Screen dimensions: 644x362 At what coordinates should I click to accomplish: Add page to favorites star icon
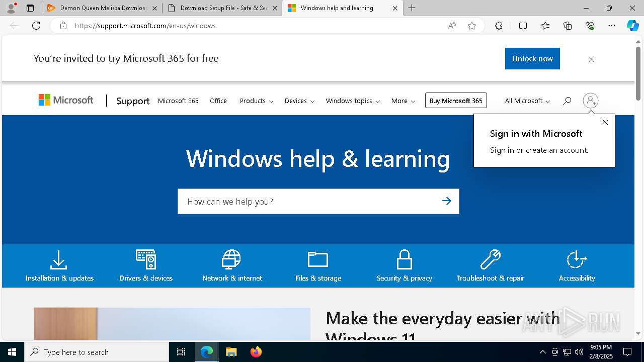[472, 26]
